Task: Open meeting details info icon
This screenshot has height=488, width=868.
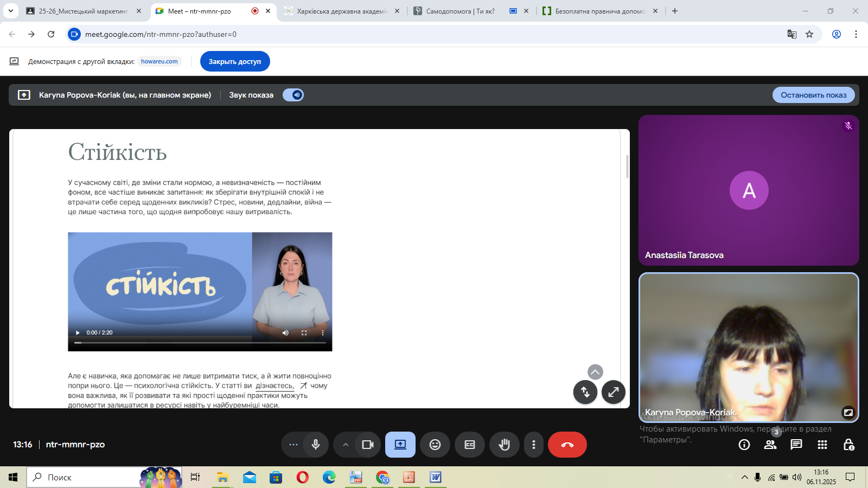Action: [x=744, y=445]
